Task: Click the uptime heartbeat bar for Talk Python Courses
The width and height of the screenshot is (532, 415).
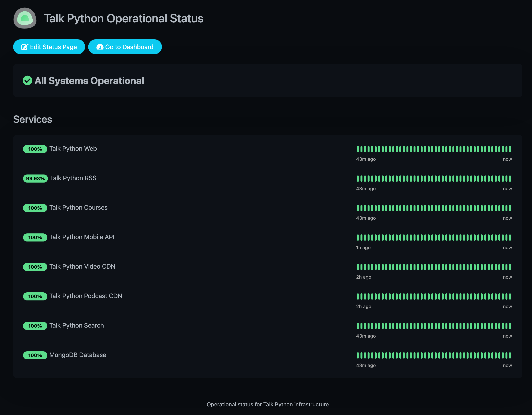Action: pos(434,208)
